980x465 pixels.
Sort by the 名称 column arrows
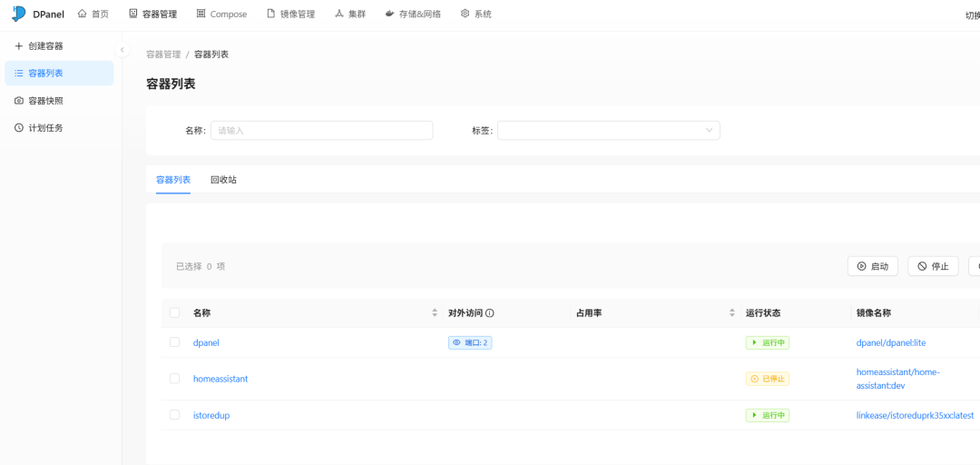(x=435, y=313)
